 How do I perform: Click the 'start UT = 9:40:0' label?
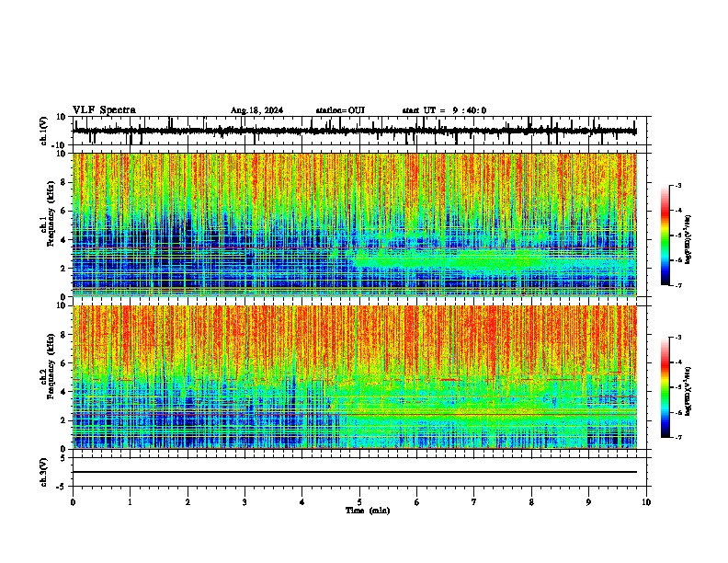click(x=444, y=110)
